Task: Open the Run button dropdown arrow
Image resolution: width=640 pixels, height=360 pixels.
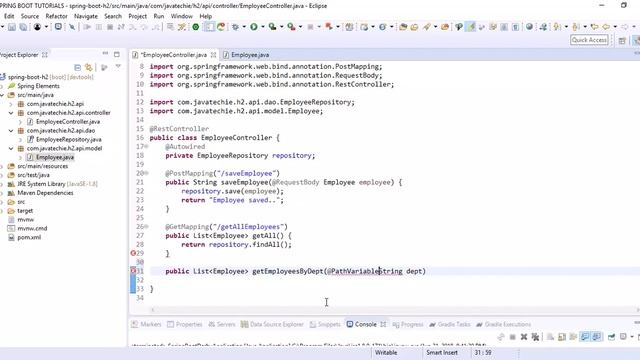Action: [262, 27]
